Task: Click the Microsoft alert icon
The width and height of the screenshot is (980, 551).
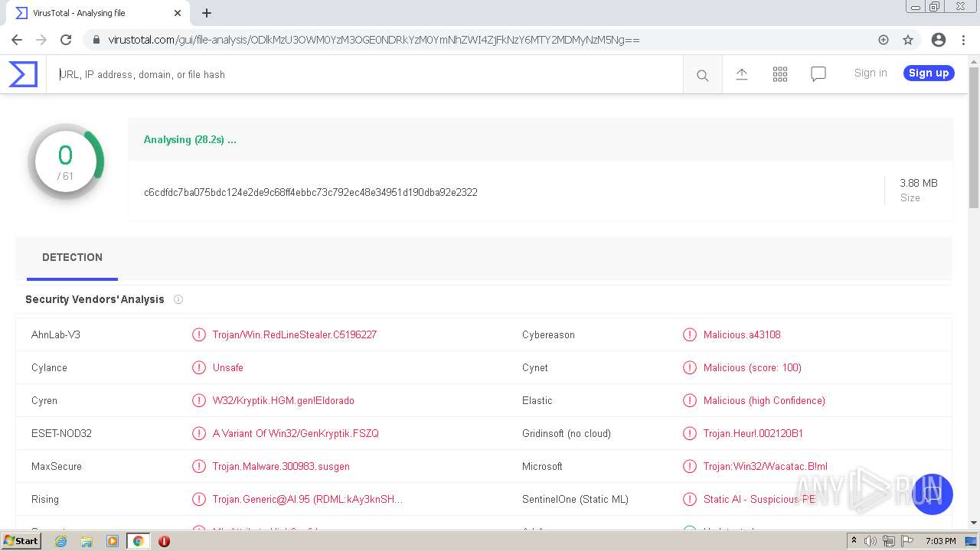Action: [690, 466]
